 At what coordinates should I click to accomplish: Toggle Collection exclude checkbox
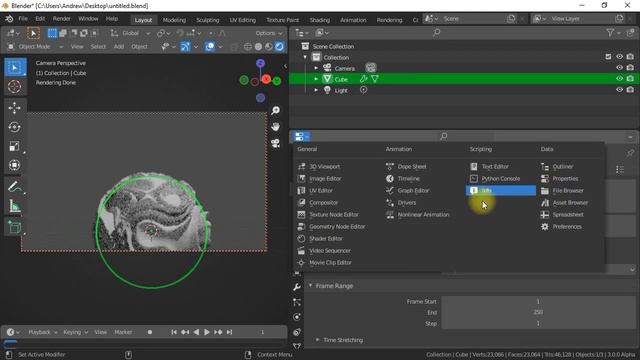pos(608,57)
